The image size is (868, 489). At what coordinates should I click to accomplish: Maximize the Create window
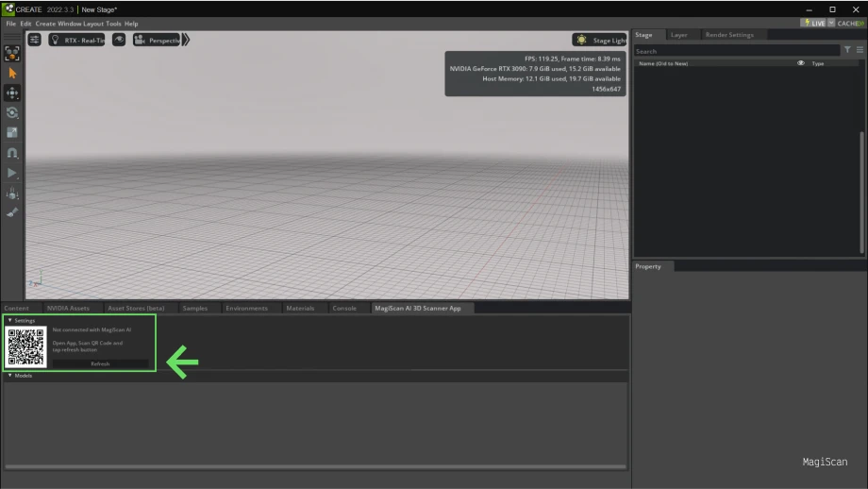[832, 9]
